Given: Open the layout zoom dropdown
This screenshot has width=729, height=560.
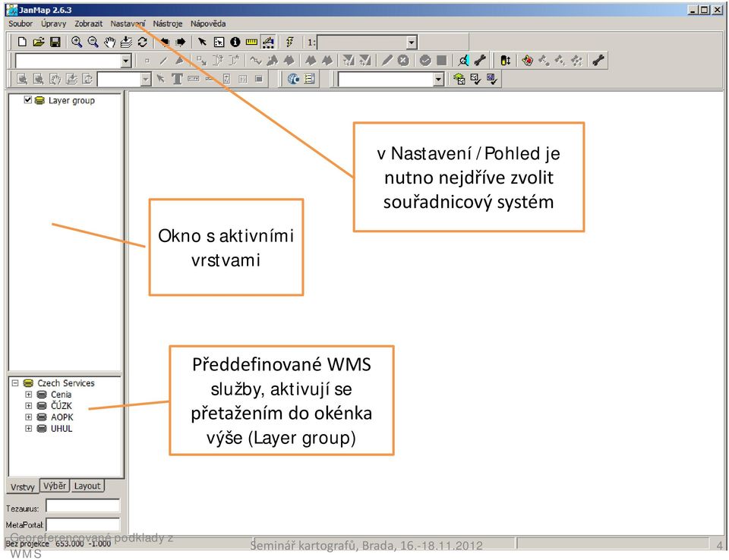Looking at the screenshot, I should pos(146,80).
